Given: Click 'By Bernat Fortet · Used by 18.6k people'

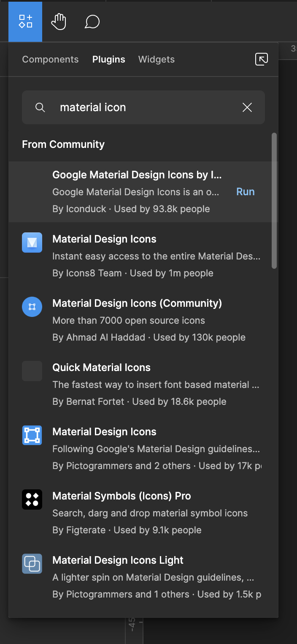Looking at the screenshot, I should [x=139, y=401].
